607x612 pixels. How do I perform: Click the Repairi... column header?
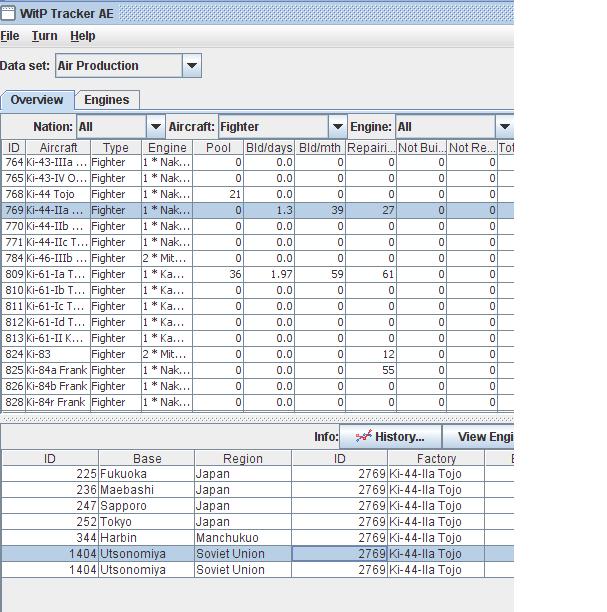click(x=371, y=148)
